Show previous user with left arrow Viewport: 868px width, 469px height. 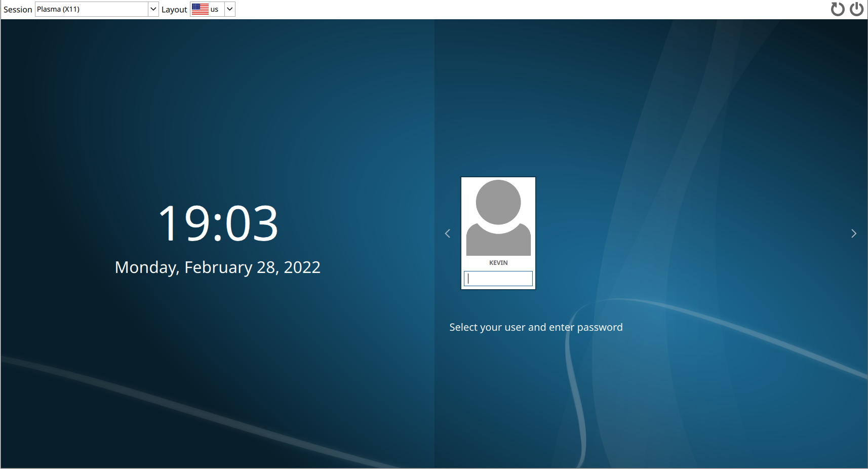(448, 233)
